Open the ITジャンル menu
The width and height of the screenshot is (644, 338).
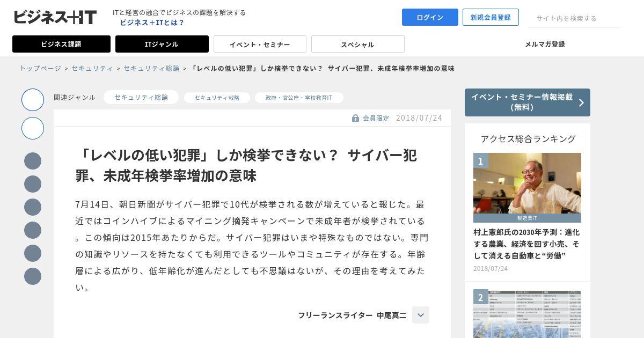[162, 44]
